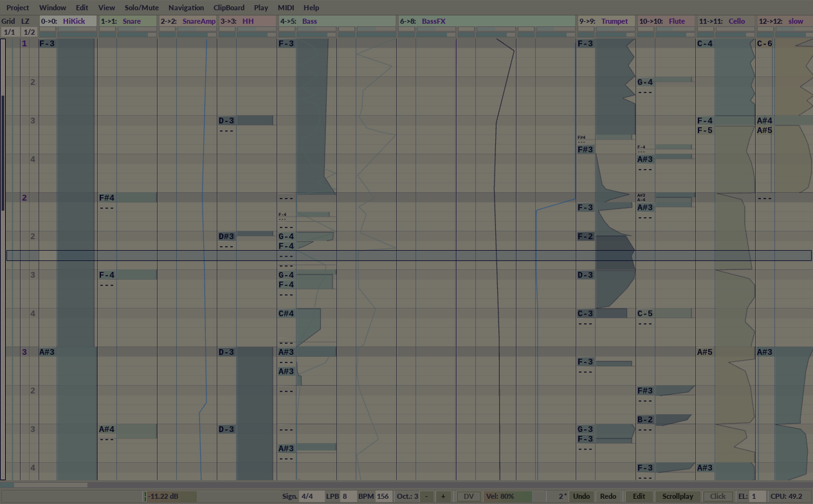
Task: Open the LZ 1/2 value selector
Action: point(29,32)
